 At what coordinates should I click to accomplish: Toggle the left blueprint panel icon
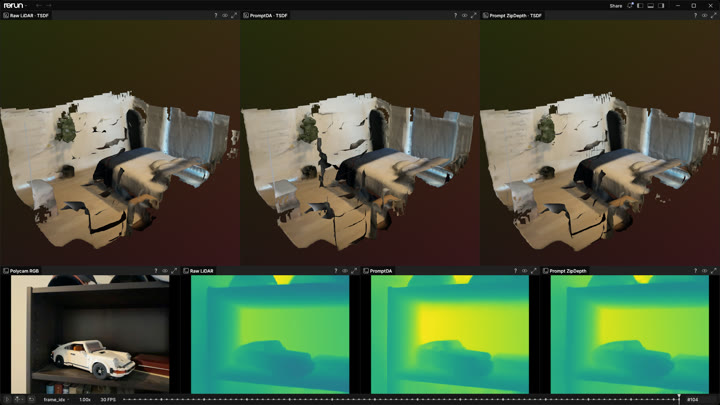(x=640, y=6)
